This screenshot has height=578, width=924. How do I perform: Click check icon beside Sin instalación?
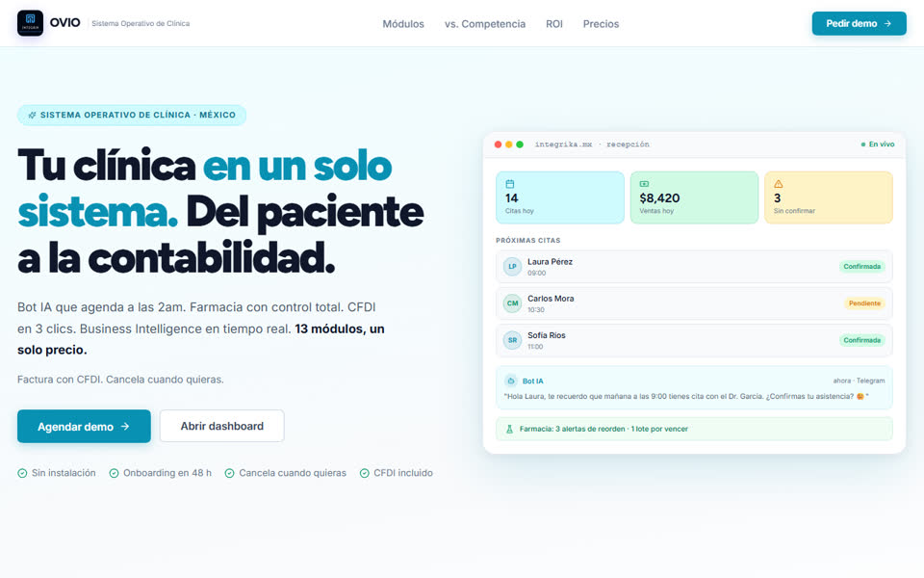click(x=22, y=473)
